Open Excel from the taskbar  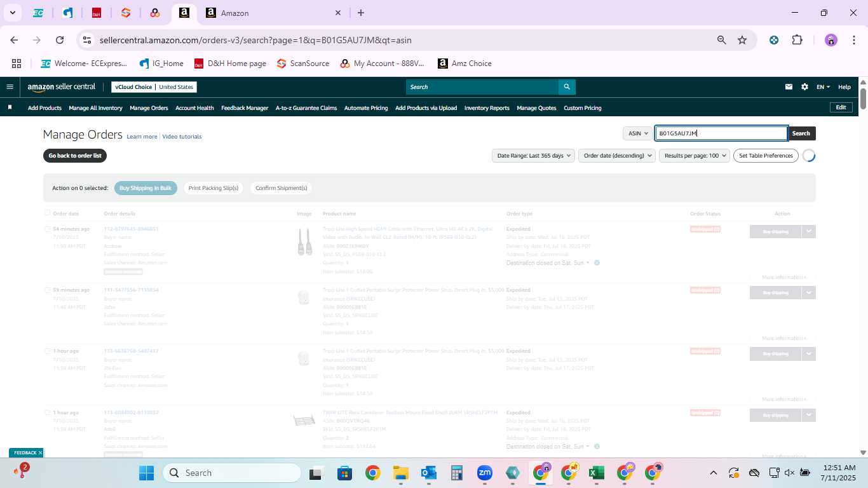tap(596, 473)
